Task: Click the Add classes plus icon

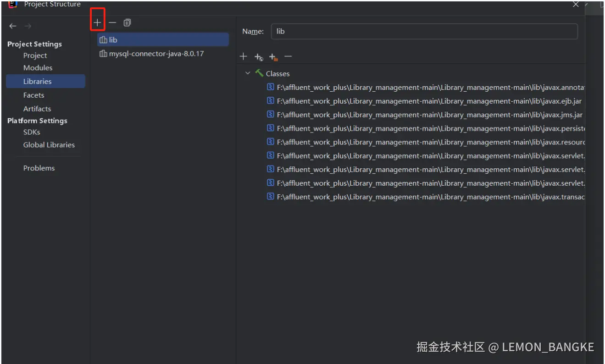Action: pos(244,56)
